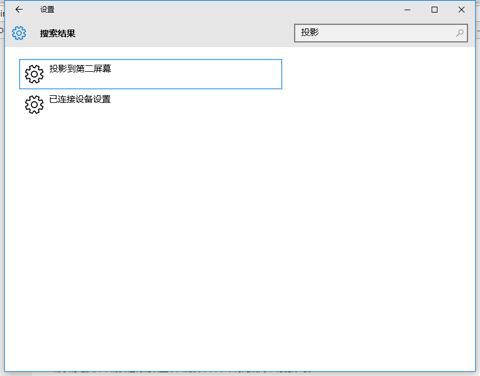The image size is (480, 376).
Task: Go back with the arrow in the title bar
Action: 19,10
